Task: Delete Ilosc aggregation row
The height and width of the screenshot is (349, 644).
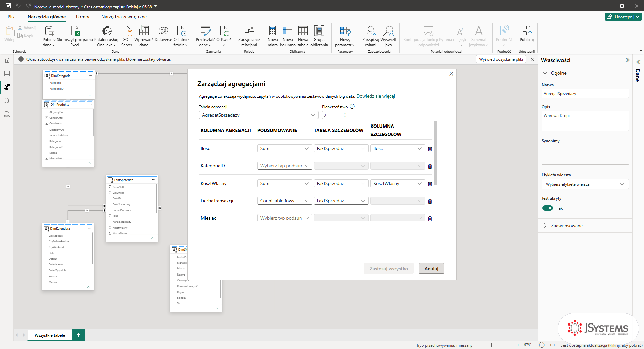Action: (x=430, y=149)
